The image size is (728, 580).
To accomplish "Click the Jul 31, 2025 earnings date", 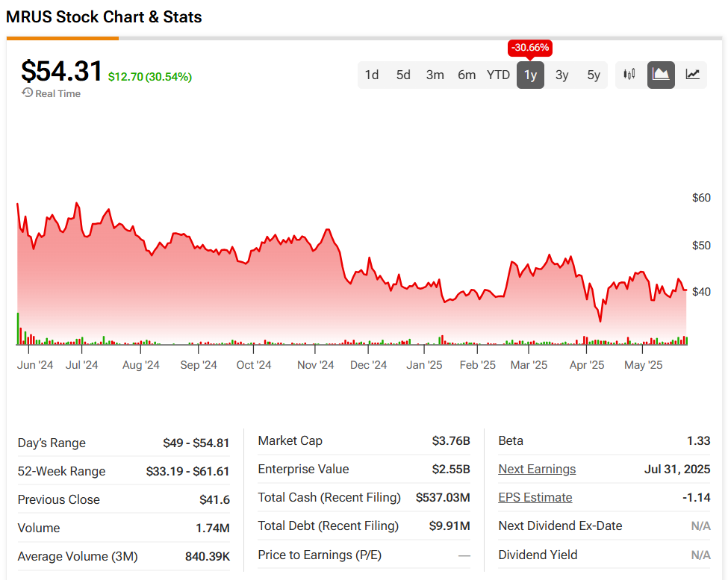I will pos(677,469).
